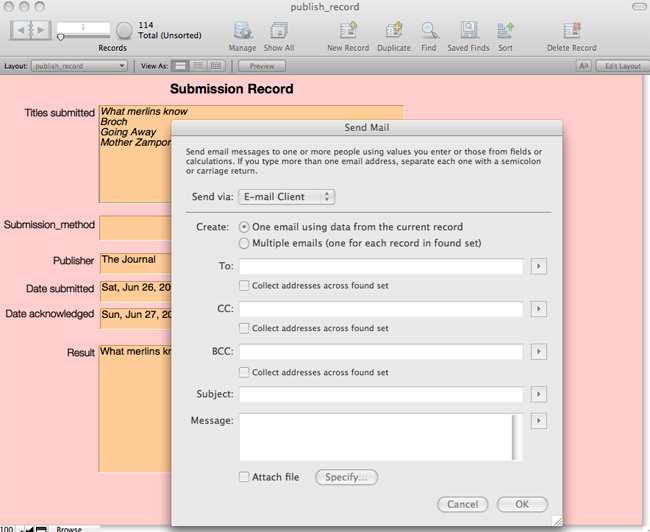The image size is (650, 532).
Task: Click 'What merlins know' title text
Action: point(144,112)
